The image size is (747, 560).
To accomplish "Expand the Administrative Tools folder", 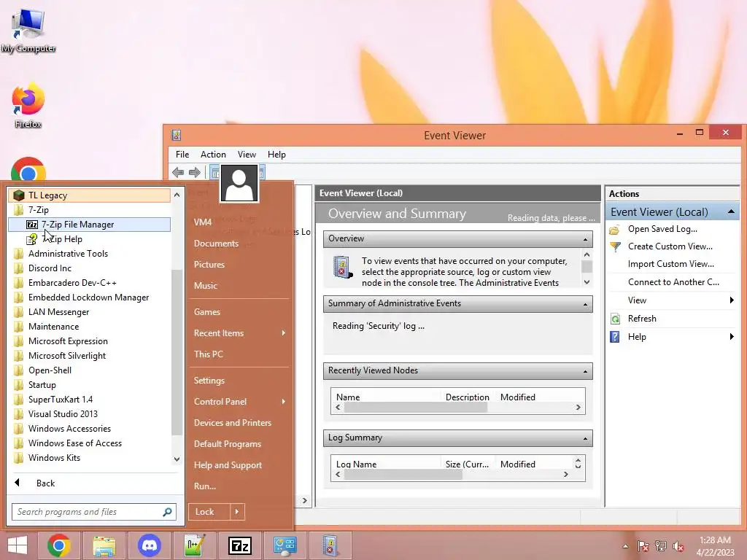I will coord(89,254).
